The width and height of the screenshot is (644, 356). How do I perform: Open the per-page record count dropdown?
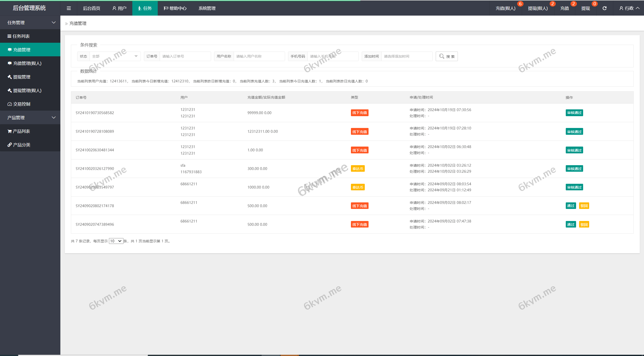click(116, 241)
